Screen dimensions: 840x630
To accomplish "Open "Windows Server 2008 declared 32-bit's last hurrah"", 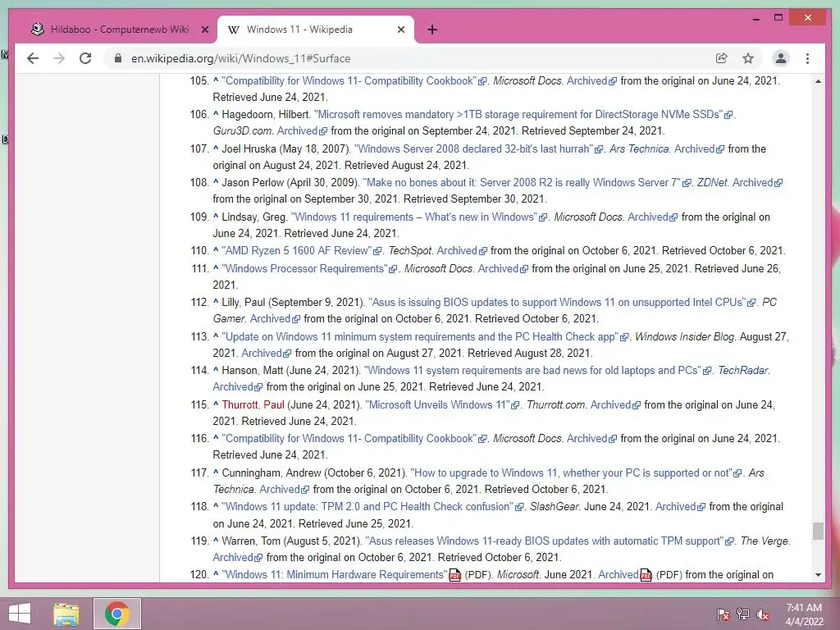I will 473,149.
